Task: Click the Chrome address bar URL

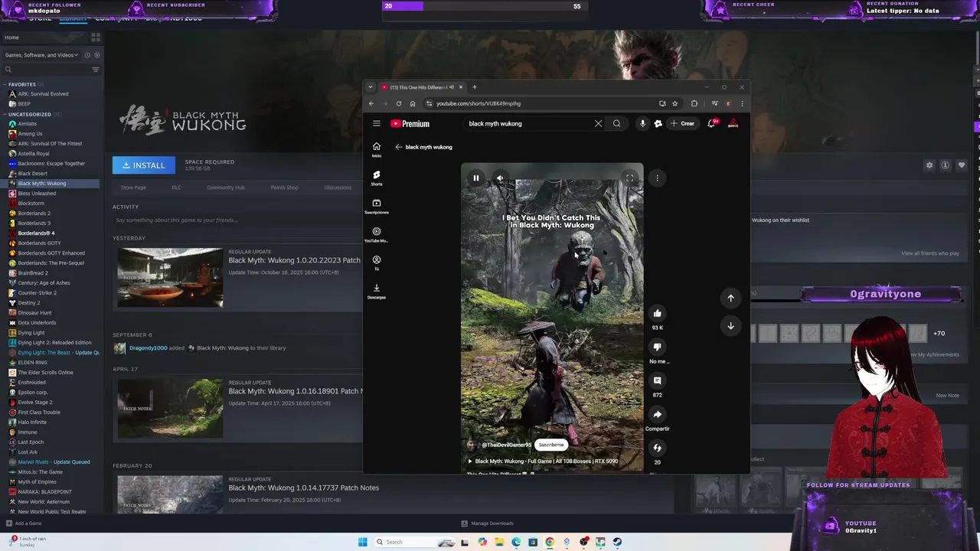Action: [479, 103]
